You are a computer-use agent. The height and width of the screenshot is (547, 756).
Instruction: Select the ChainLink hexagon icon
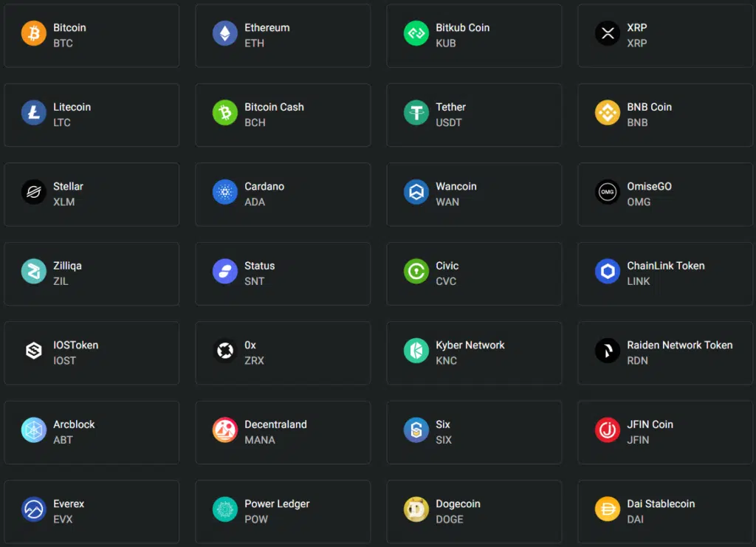[x=608, y=272]
